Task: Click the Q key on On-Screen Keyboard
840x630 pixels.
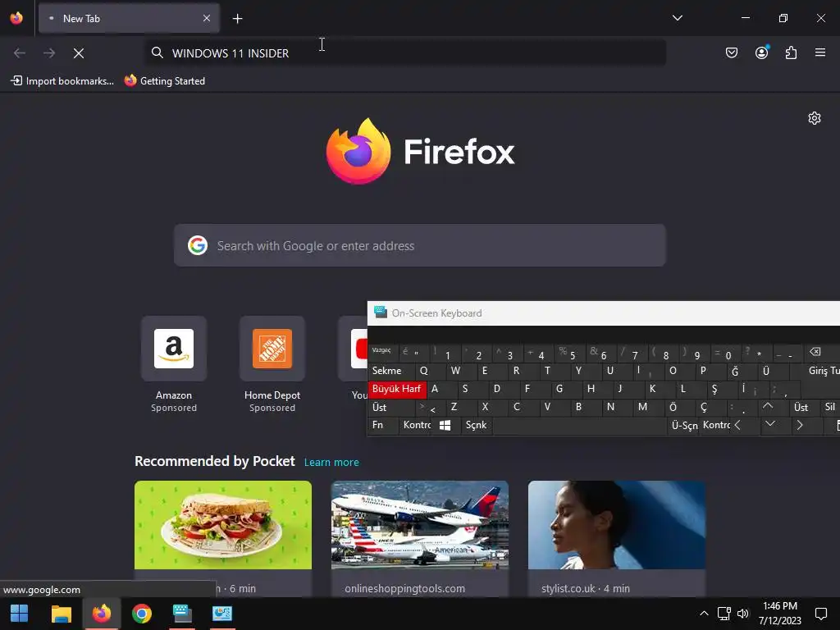Action: pos(428,371)
